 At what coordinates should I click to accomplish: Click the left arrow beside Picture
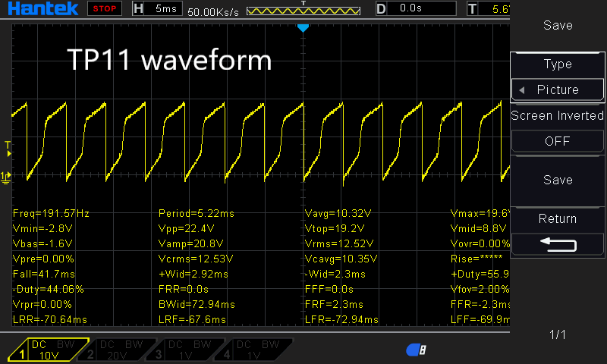click(522, 90)
